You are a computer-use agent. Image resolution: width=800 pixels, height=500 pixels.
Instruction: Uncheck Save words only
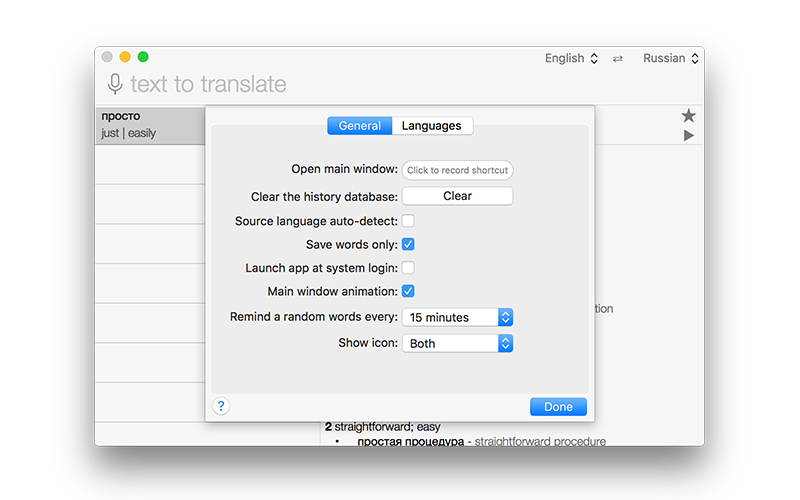[408, 244]
